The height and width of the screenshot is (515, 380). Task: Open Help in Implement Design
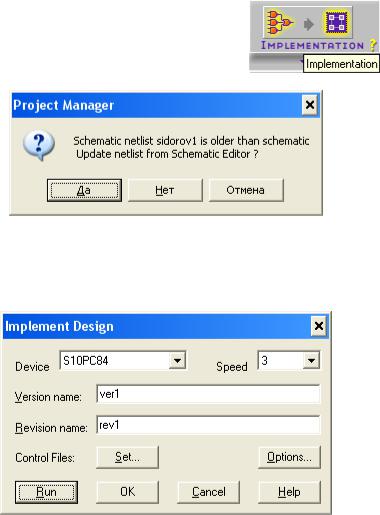pos(289,492)
